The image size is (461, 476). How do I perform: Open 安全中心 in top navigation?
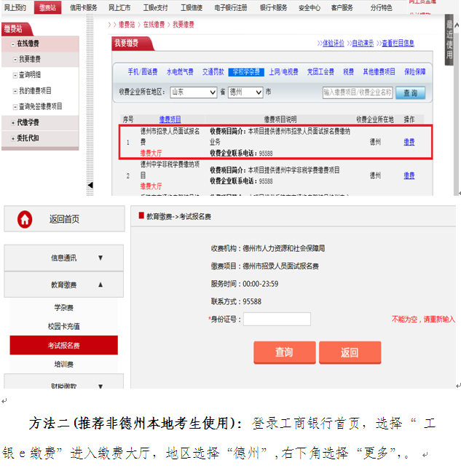310,7
